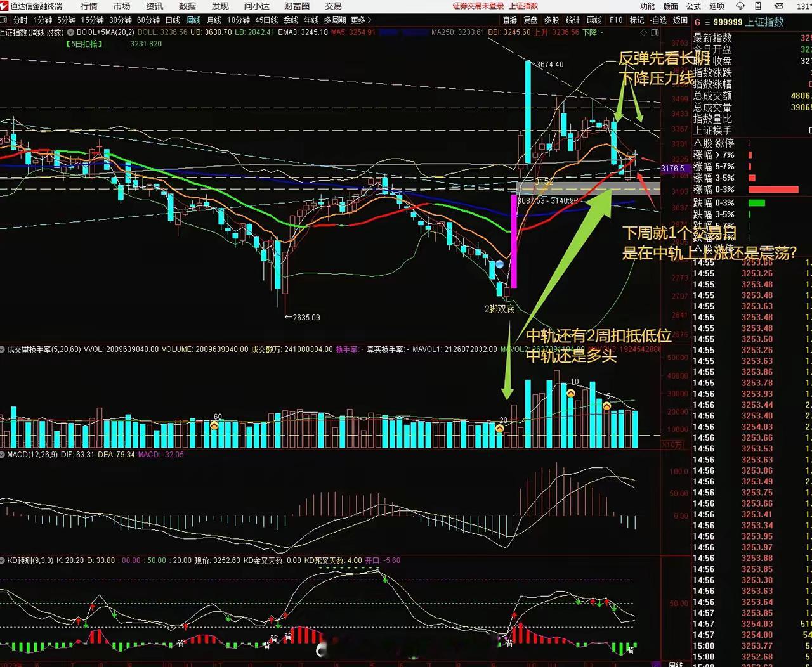
Task: Open F10 company info
Action: point(616,20)
